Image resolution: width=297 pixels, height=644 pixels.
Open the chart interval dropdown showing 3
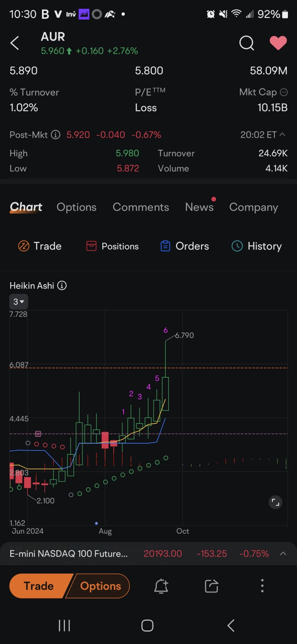click(19, 302)
